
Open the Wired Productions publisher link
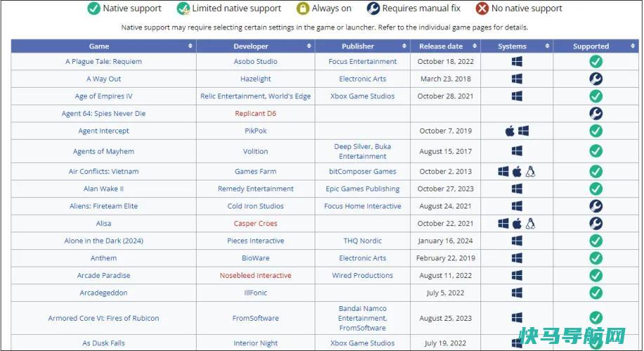tap(362, 275)
